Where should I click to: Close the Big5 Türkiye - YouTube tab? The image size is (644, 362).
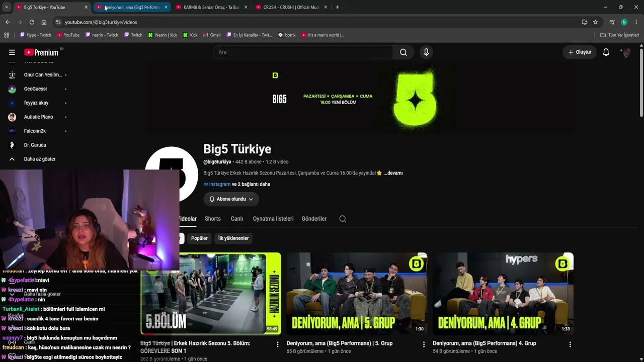(86, 7)
